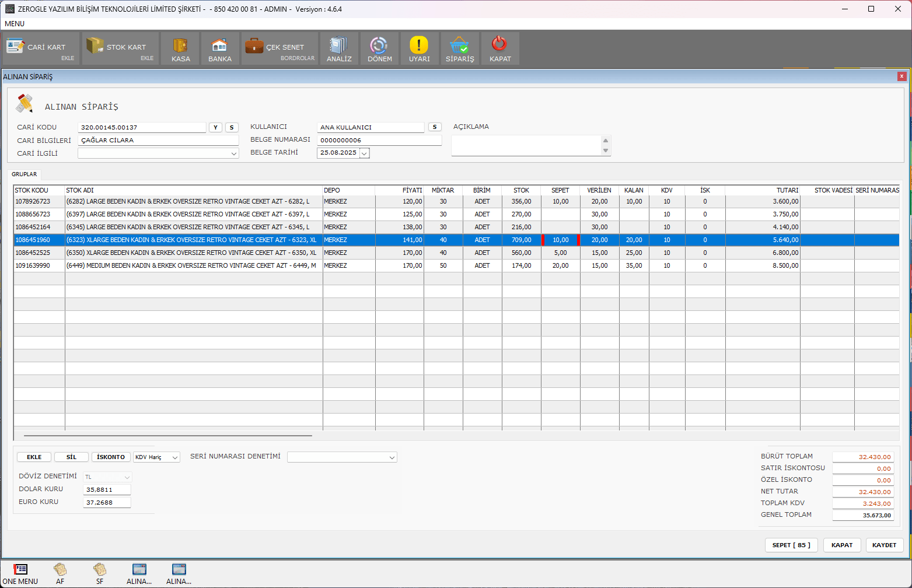This screenshot has width=912, height=588.
Task: Click the SİL button
Action: point(71,457)
